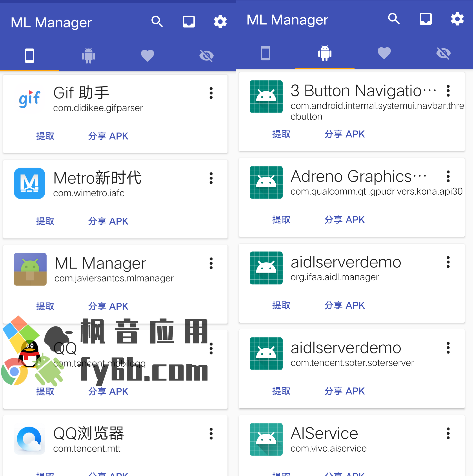
Task: Open more options for Adreno Graphics
Action: (x=448, y=176)
